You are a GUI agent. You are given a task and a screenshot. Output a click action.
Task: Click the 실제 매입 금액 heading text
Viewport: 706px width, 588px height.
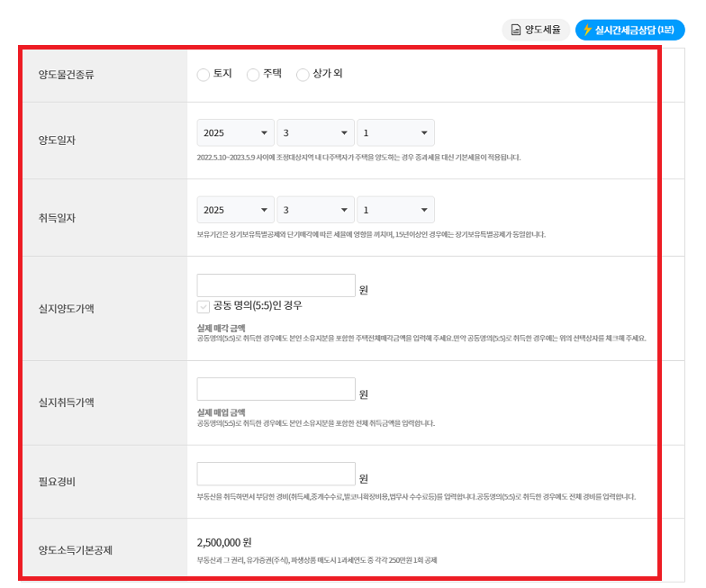(x=222, y=412)
